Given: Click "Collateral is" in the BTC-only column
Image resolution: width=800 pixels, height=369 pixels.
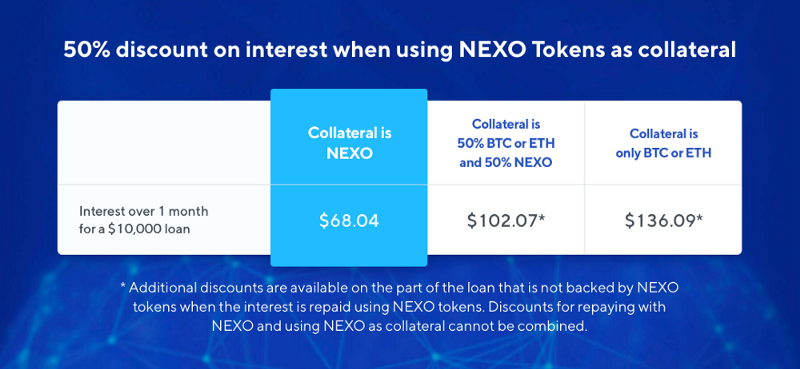Looking at the screenshot, I should click(663, 134).
